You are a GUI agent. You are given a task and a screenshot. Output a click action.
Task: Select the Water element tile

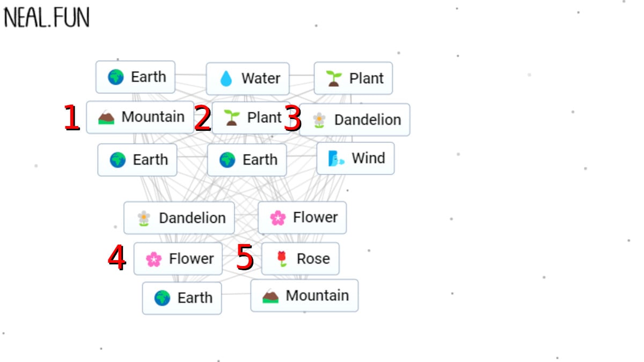(248, 79)
